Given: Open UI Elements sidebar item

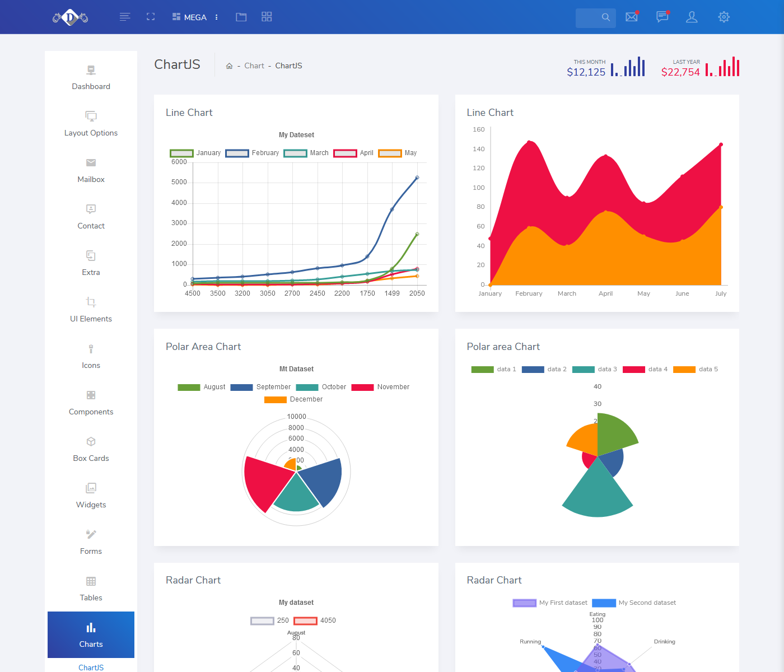Looking at the screenshot, I should pos(91,310).
